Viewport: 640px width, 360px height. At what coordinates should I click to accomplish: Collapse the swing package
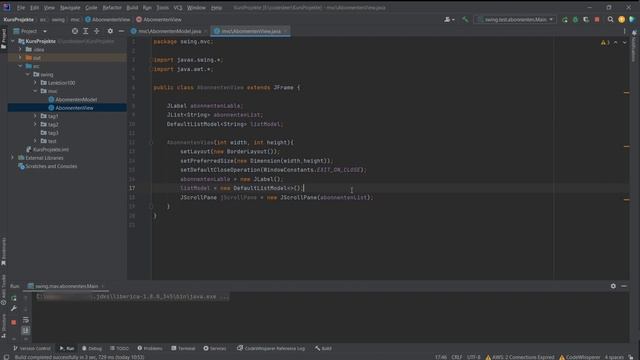coord(28,74)
